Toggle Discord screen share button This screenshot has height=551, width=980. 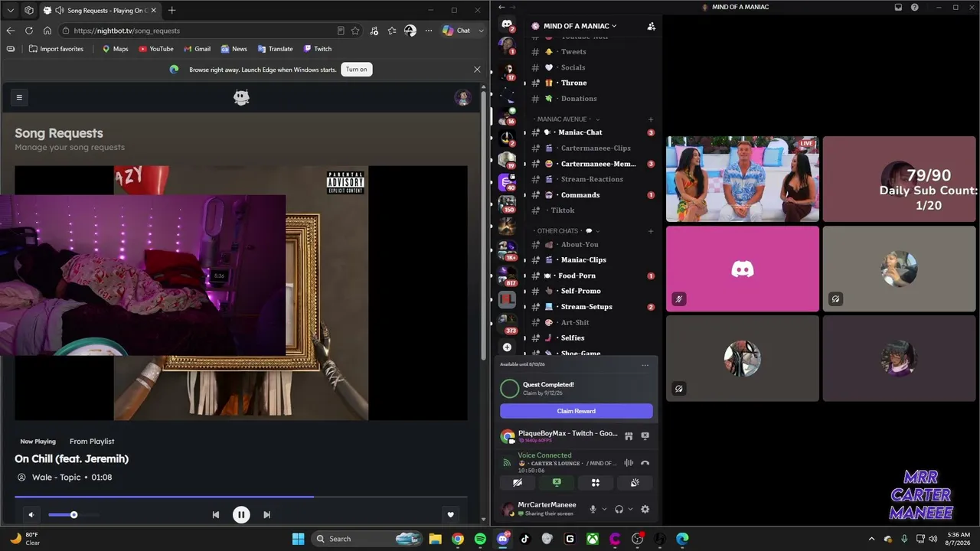557,483
